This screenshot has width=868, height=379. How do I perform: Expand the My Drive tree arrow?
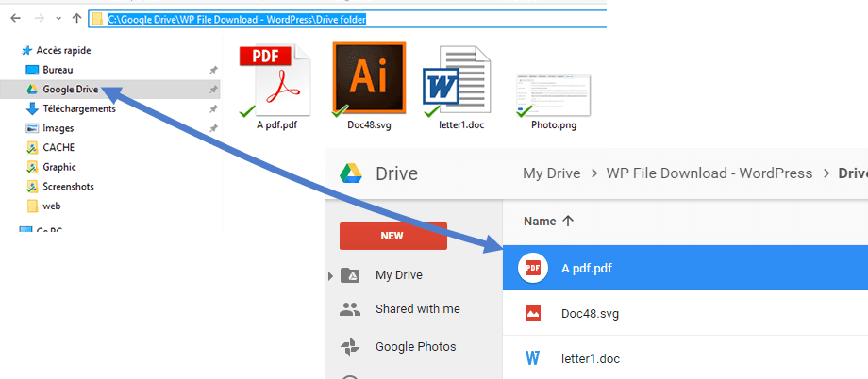click(330, 275)
